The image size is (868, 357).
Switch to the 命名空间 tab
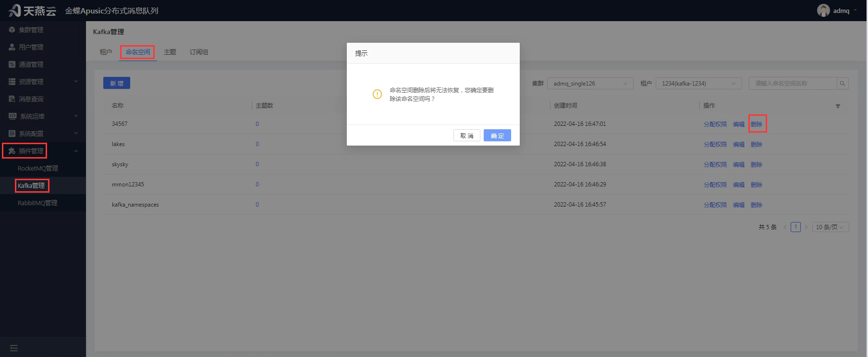(x=138, y=52)
